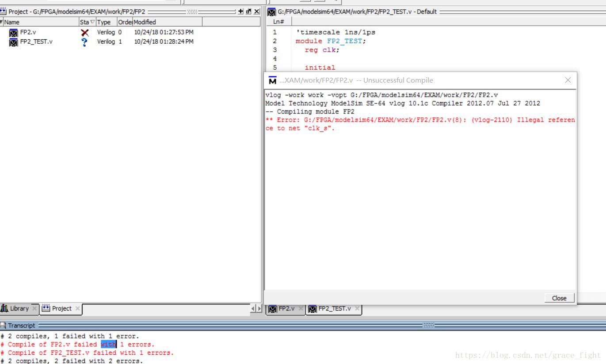Click the 'initial' keyword on line 5
The image size is (606, 364).
click(320, 68)
